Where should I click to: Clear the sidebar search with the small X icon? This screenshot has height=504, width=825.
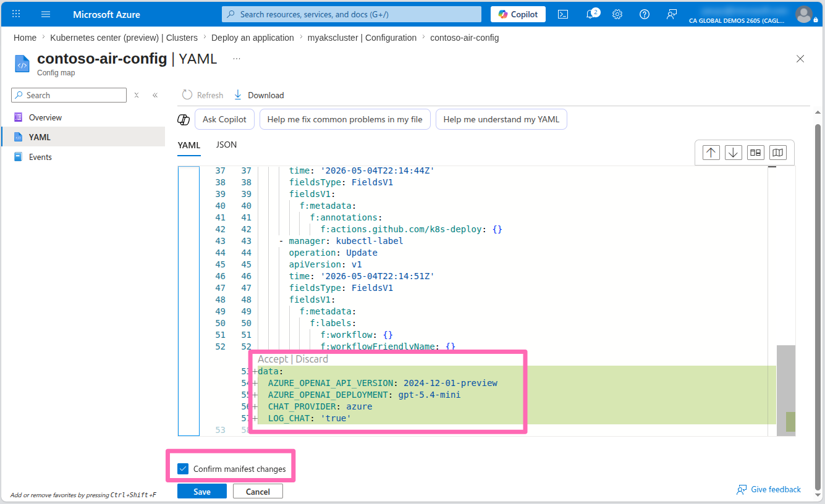pyautogui.click(x=137, y=95)
